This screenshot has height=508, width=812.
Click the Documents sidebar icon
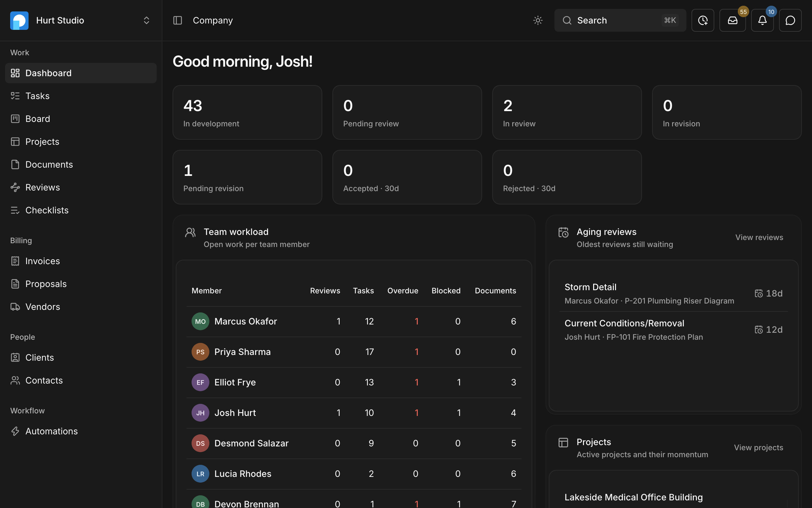15,164
